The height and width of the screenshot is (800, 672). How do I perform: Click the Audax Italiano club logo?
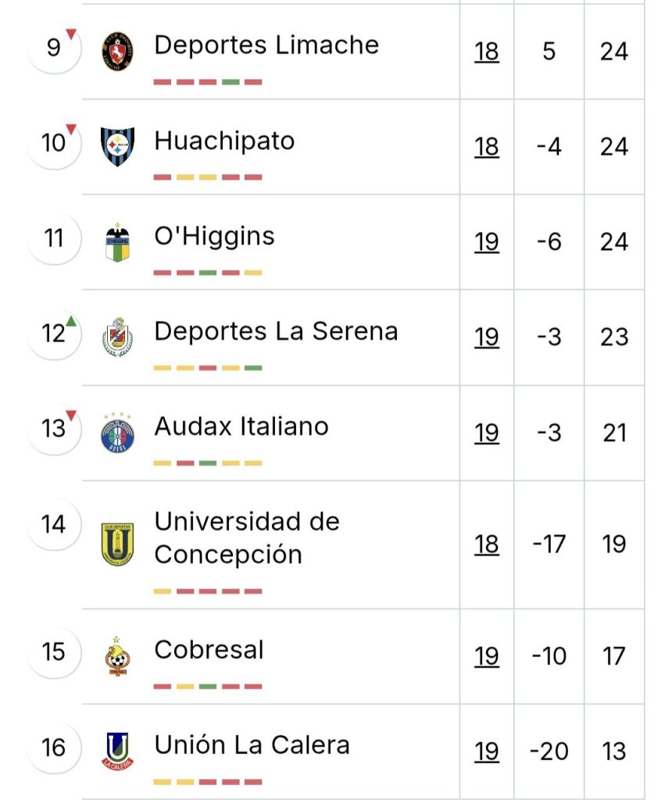[x=117, y=433]
